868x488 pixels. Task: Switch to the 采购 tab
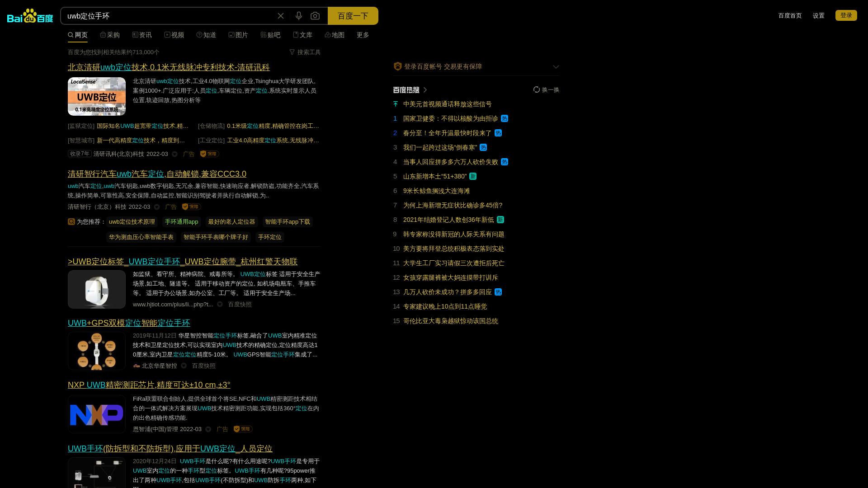(x=110, y=35)
